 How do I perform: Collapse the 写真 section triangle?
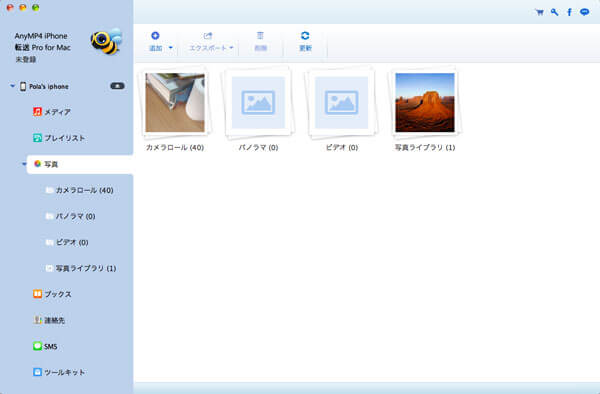pyautogui.click(x=24, y=164)
